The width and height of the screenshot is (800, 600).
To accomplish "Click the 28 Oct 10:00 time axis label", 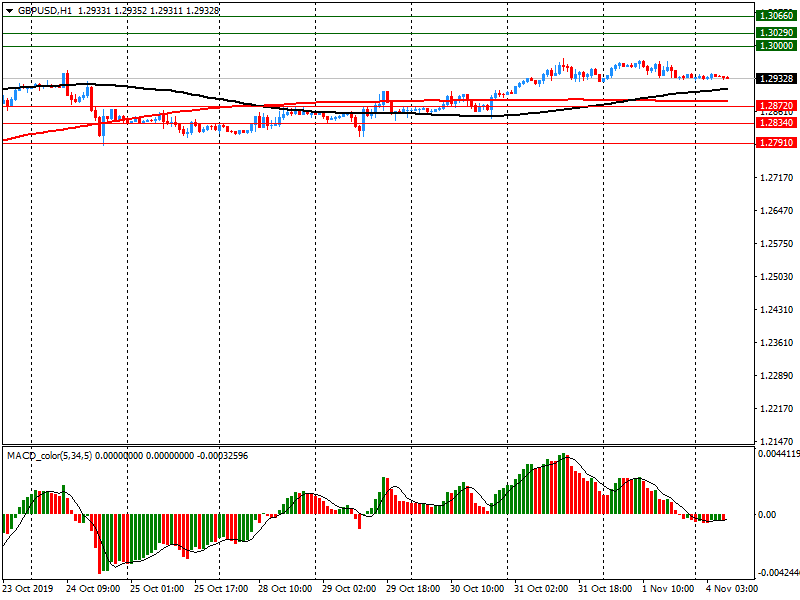I will coord(286,589).
